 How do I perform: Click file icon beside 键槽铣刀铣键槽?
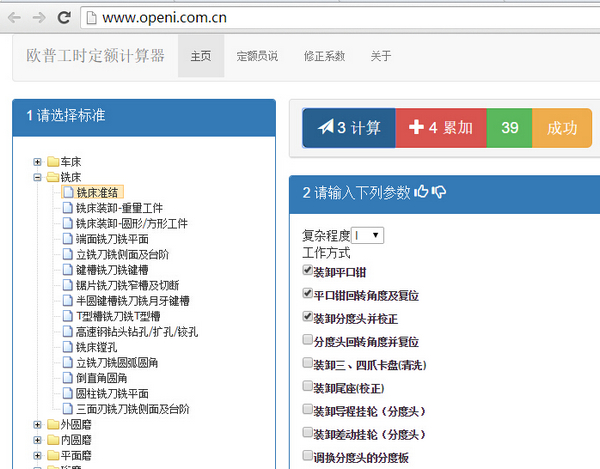point(67,270)
